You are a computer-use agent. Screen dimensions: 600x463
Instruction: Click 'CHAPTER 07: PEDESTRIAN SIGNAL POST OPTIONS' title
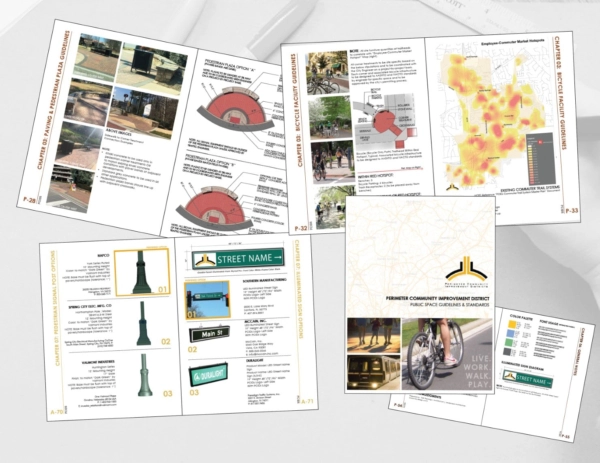coord(56,308)
